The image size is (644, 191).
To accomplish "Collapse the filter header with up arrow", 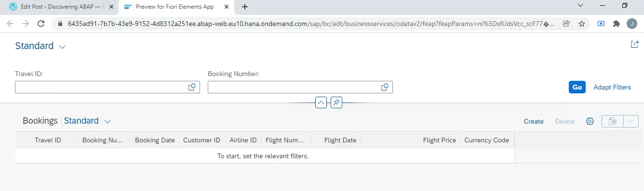I will click(x=321, y=102).
